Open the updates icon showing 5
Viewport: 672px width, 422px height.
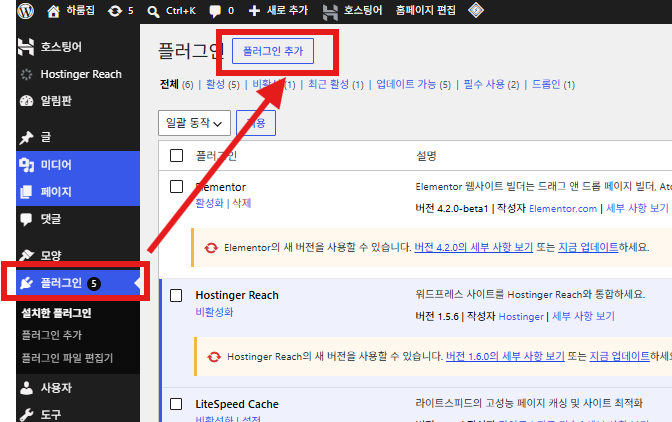pos(114,11)
